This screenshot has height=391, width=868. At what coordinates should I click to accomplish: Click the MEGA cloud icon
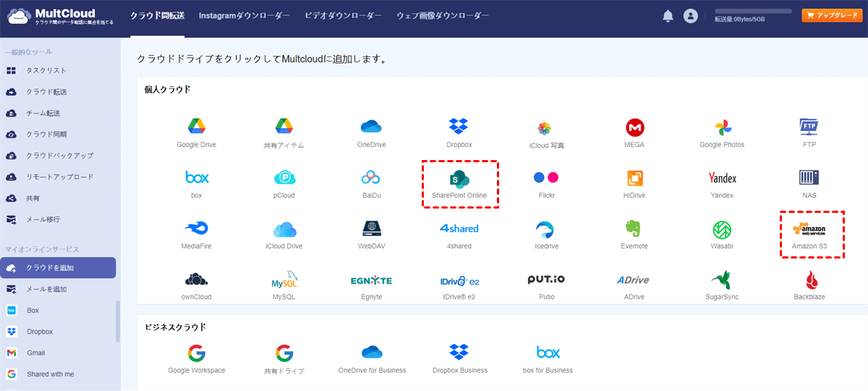(634, 127)
